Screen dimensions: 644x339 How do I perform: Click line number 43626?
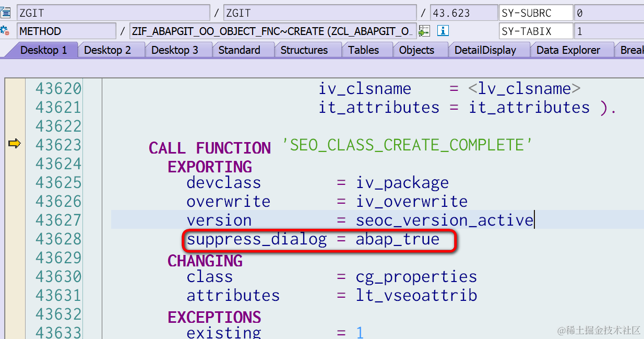point(58,201)
